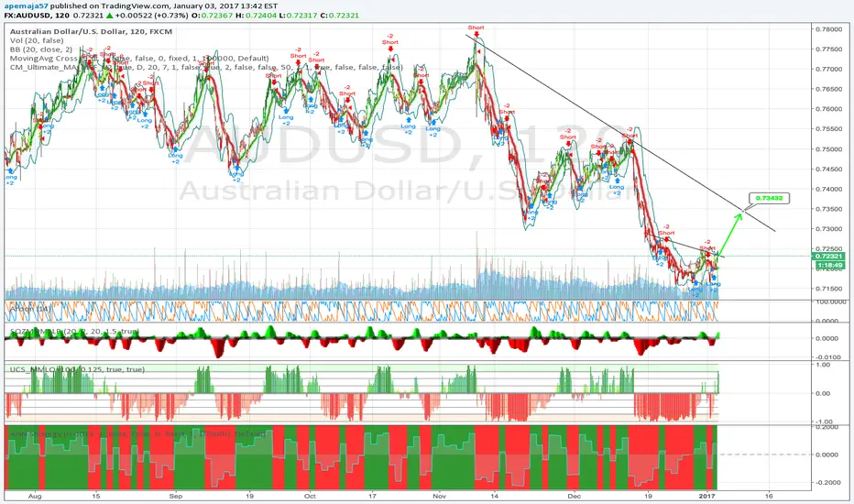Click the Sep label on the time axis
854x504 pixels.
(x=175, y=496)
